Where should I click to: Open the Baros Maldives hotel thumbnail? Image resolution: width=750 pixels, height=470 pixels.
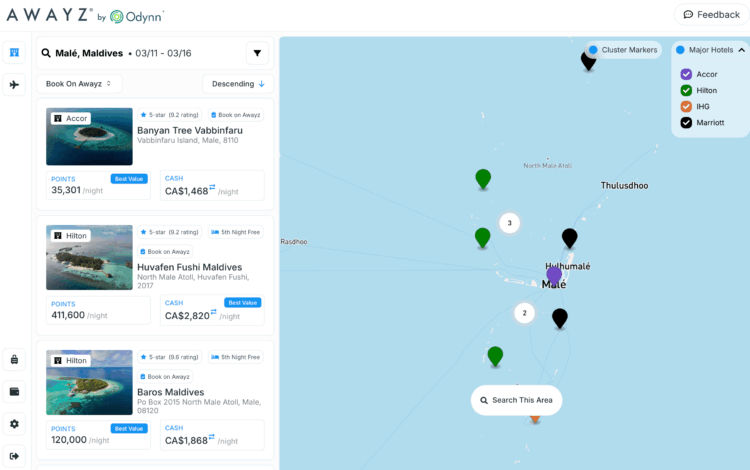[89, 382]
